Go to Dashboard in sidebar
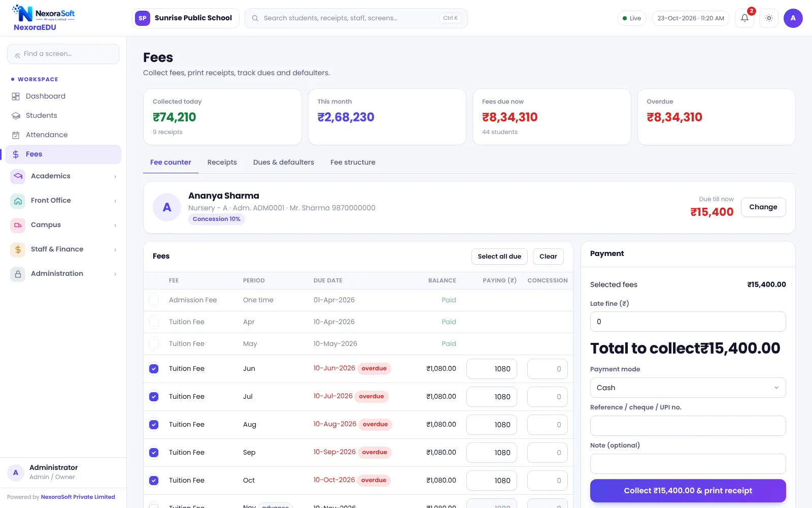 point(63,97)
